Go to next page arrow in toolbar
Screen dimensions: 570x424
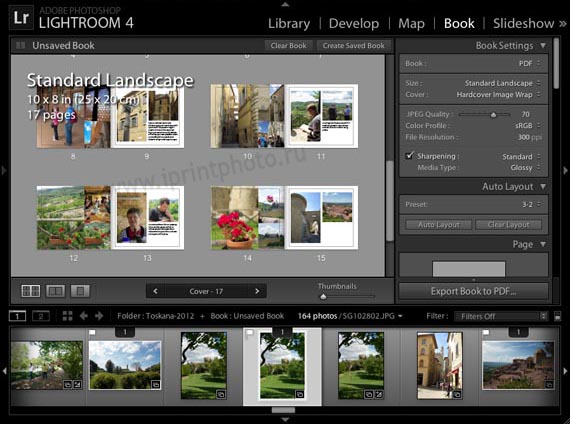(x=257, y=291)
